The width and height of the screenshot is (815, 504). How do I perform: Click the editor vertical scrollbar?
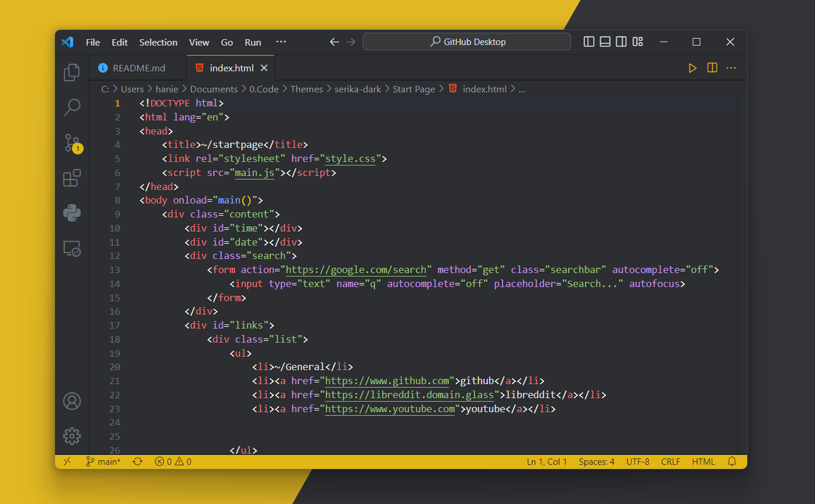742,275
